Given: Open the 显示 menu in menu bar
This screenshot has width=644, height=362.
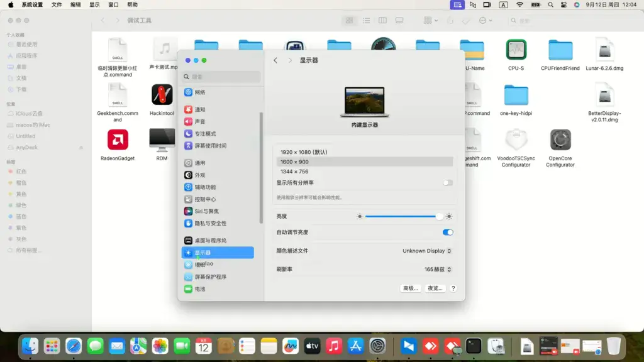Looking at the screenshot, I should click(94, 4).
